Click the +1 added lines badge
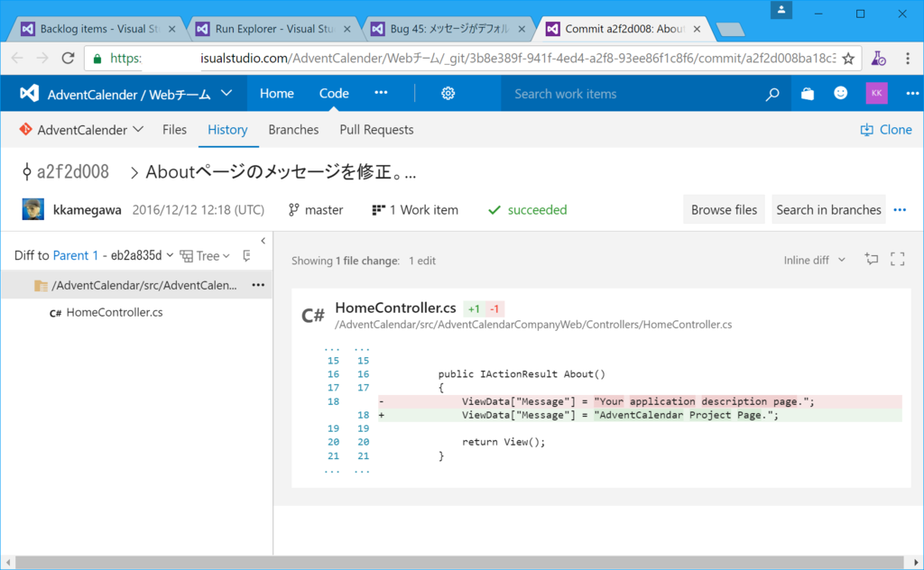The image size is (924, 570). [474, 308]
